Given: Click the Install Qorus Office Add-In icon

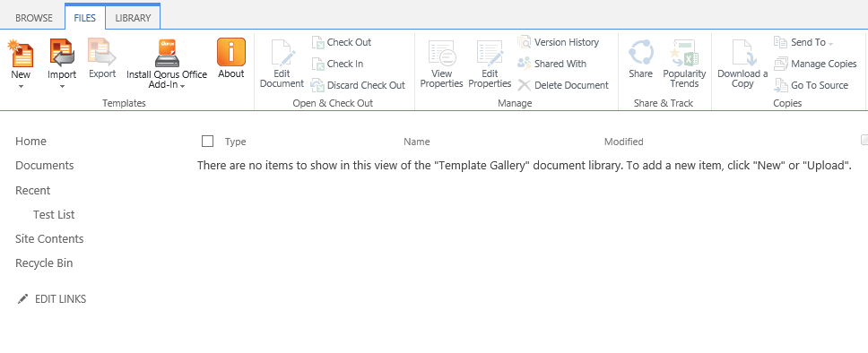Looking at the screenshot, I should click(167, 53).
